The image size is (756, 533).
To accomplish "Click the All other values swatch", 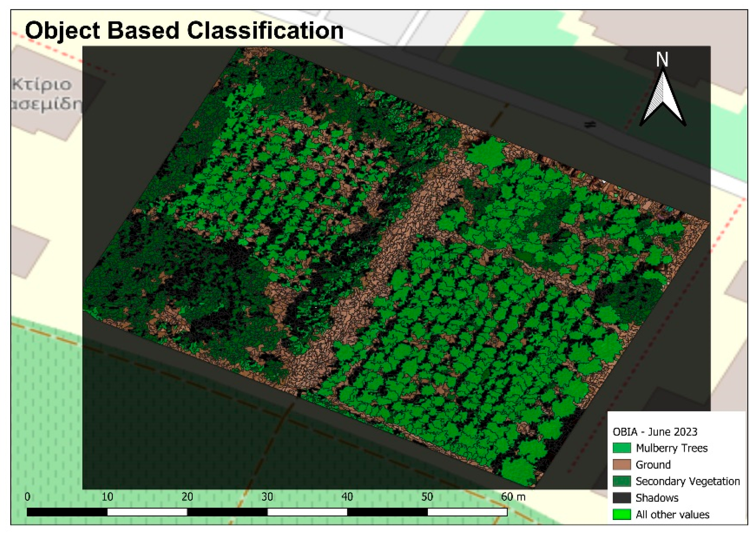I will coord(622,514).
